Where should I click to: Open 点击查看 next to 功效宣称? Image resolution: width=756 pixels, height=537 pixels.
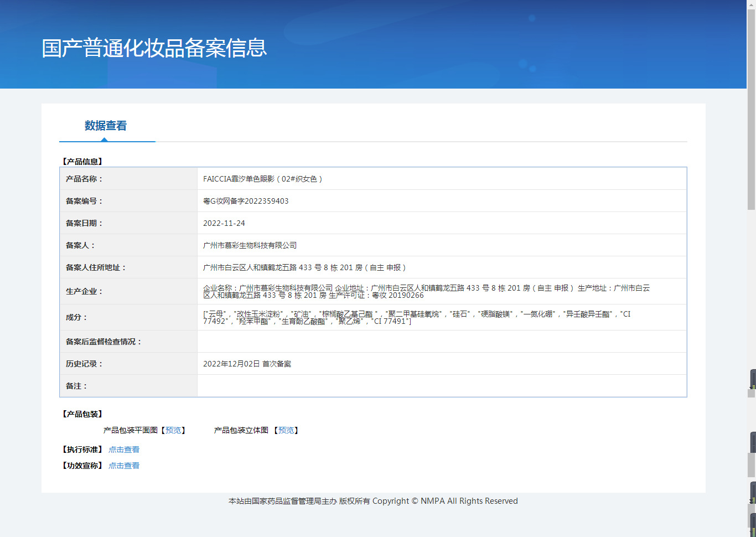point(124,466)
